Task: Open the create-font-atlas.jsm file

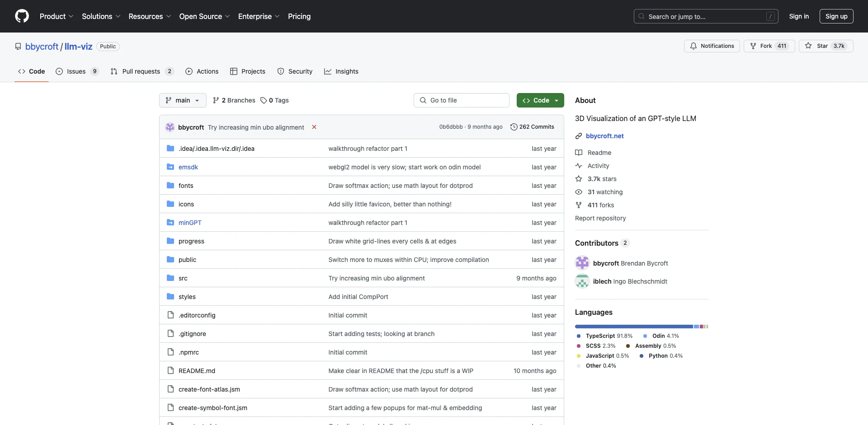Action: click(x=209, y=389)
